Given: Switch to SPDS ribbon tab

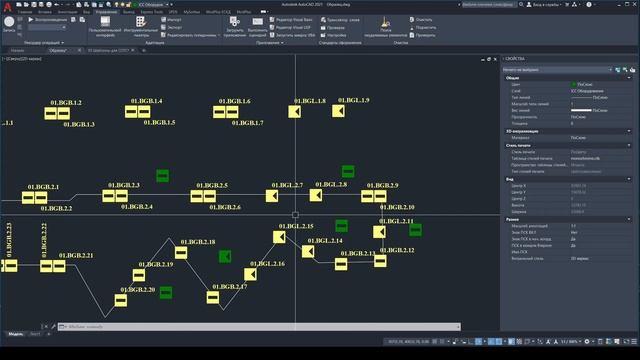Looking at the screenshot, I should coord(173,12).
